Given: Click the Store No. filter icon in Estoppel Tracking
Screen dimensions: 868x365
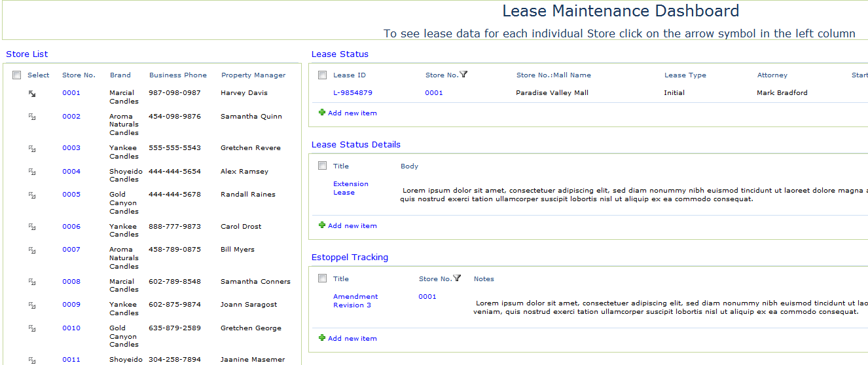Looking at the screenshot, I should pos(457,279).
